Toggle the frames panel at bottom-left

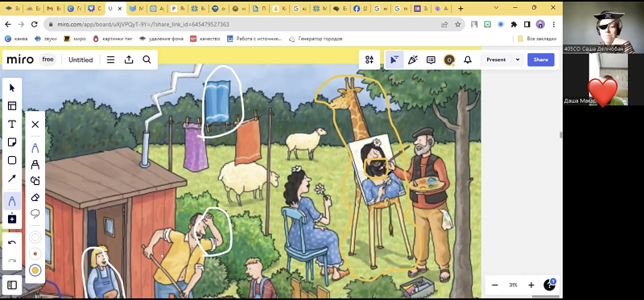pos(12,285)
